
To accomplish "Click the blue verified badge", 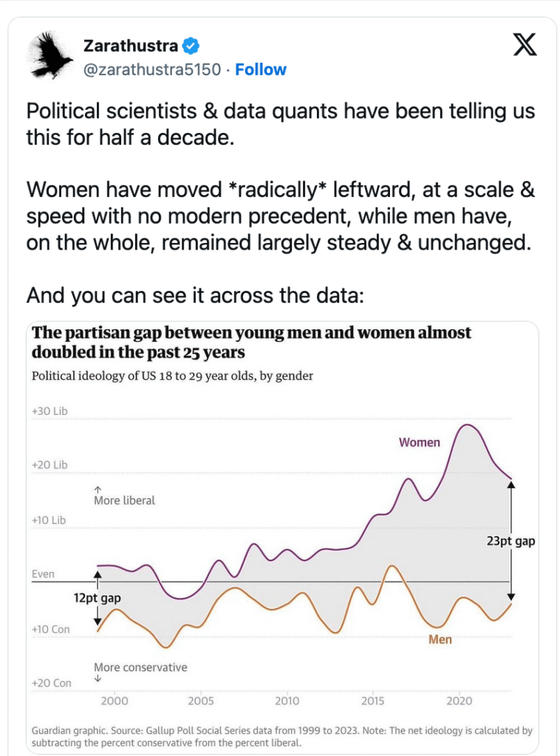I will coord(191,46).
